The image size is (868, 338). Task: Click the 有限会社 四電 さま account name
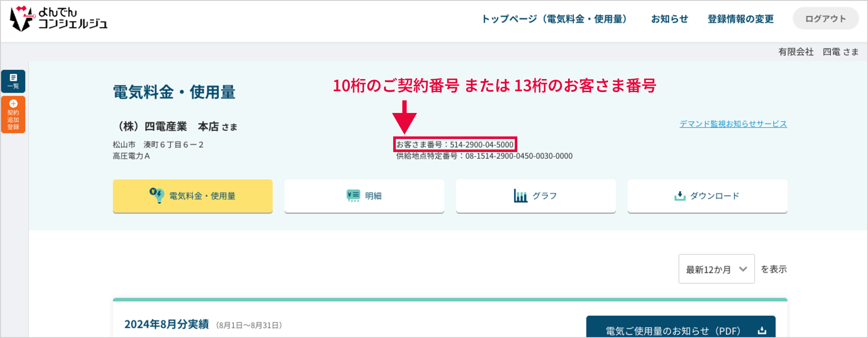[x=818, y=52]
